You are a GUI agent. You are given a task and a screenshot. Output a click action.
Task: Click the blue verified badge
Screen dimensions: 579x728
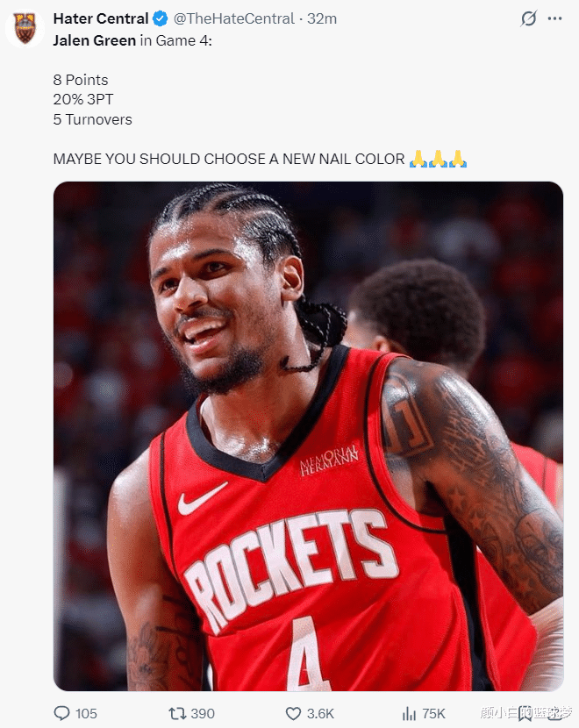point(161,18)
